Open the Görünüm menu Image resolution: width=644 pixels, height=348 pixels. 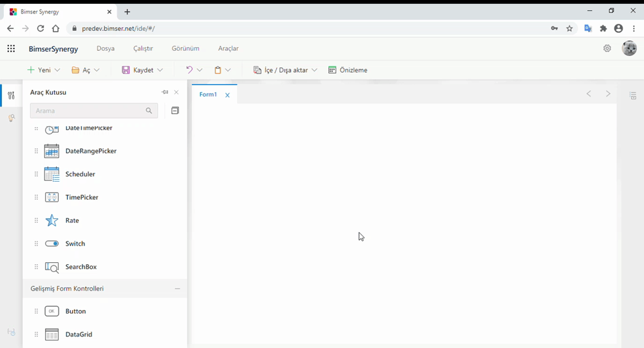tap(185, 48)
